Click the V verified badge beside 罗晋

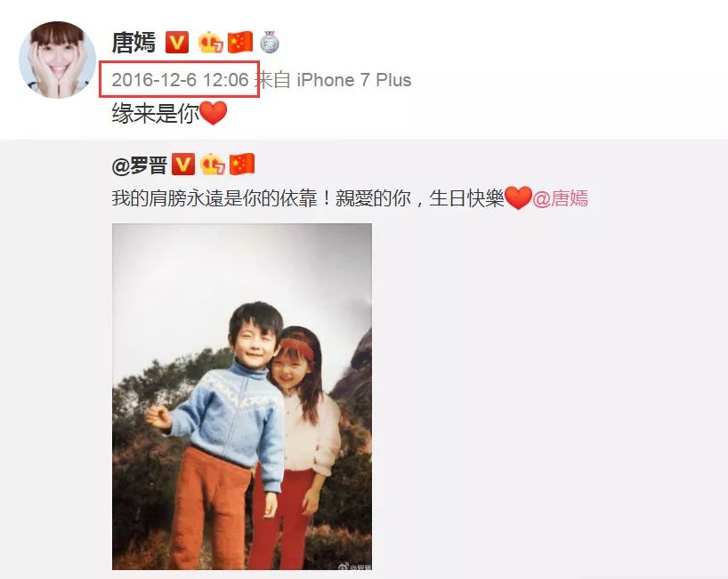[x=183, y=165]
